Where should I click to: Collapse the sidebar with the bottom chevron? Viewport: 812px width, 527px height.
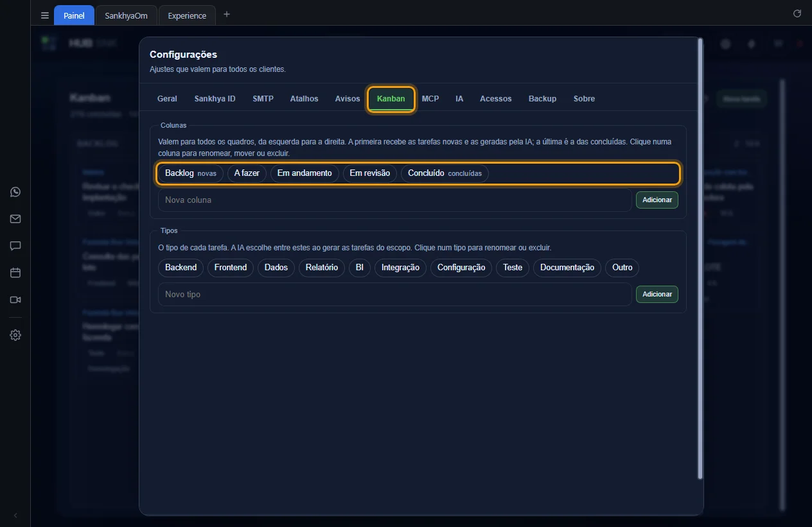[x=15, y=515]
